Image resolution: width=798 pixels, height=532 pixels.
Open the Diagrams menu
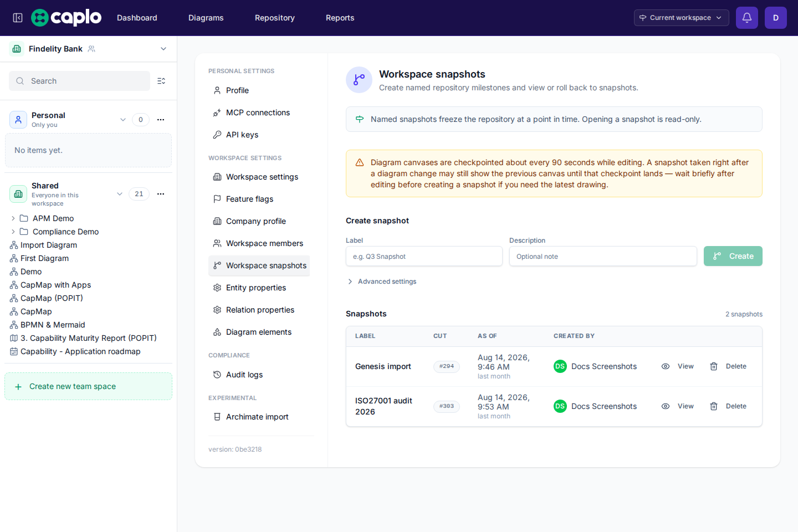click(206, 18)
